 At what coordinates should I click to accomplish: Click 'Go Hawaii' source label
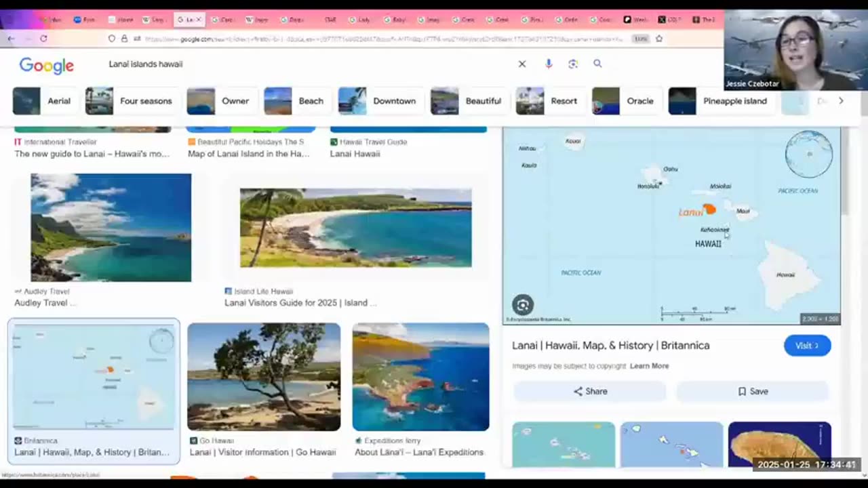[x=216, y=441]
